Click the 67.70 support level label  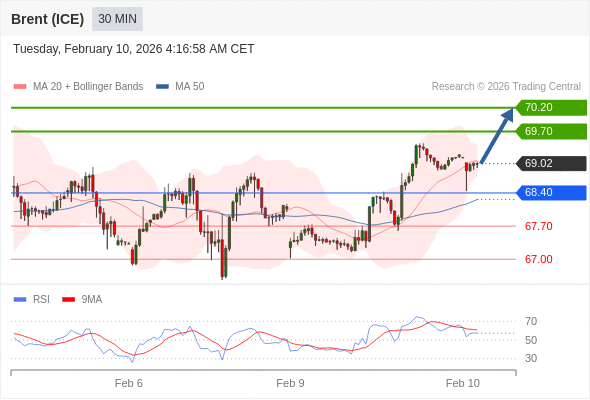click(x=538, y=226)
